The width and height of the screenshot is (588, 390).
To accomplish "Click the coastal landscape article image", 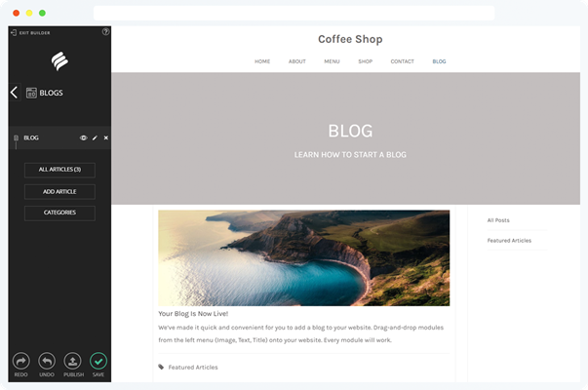I will tap(303, 258).
